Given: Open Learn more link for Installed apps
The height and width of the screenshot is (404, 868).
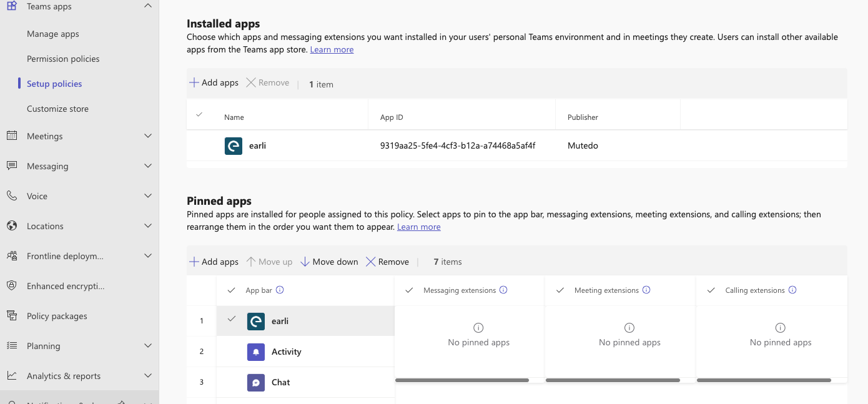Looking at the screenshot, I should point(332,49).
